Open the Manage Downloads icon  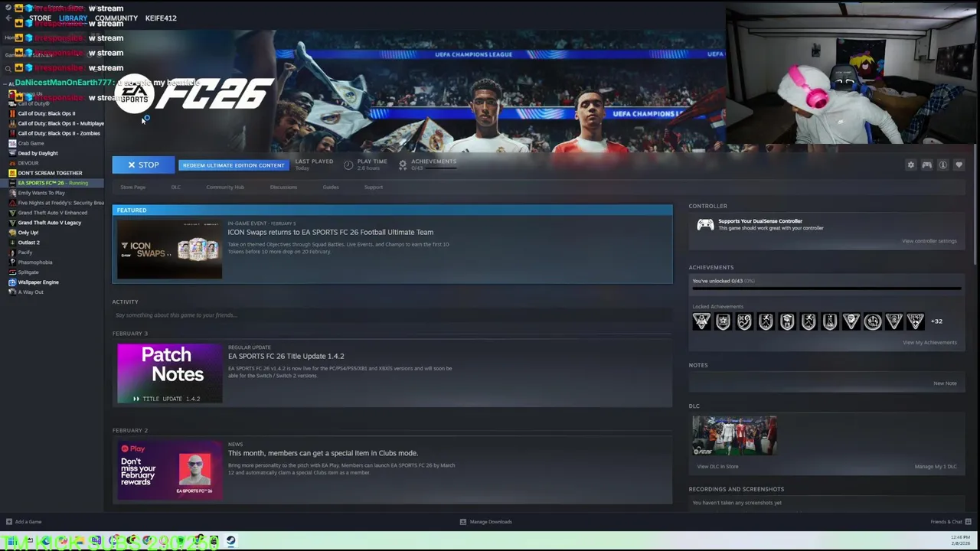click(x=462, y=522)
